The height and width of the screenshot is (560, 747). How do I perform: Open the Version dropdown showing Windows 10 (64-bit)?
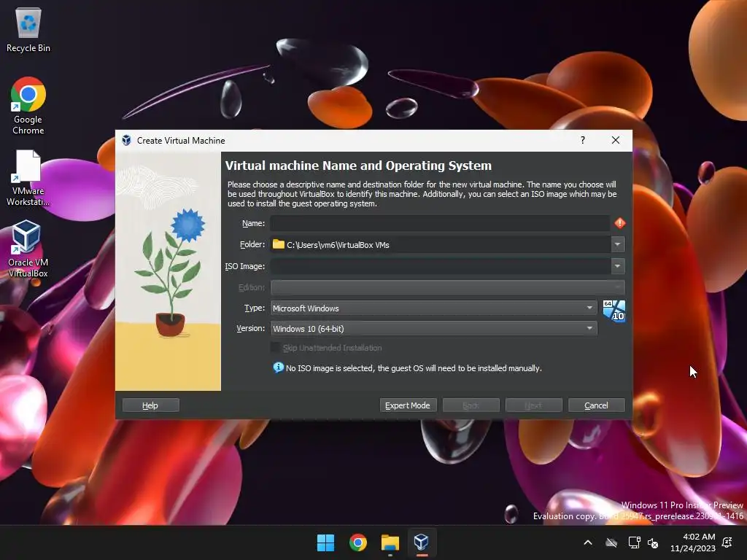(433, 329)
